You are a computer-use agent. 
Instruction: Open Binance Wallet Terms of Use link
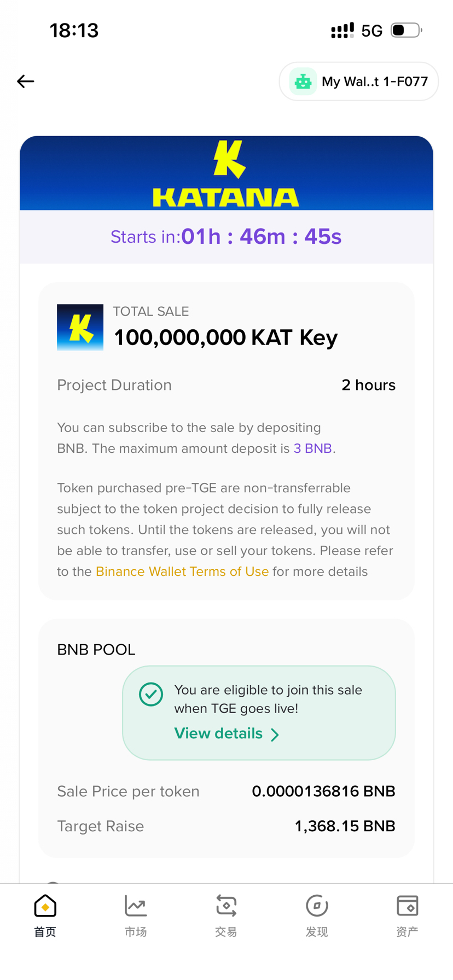coord(182,571)
